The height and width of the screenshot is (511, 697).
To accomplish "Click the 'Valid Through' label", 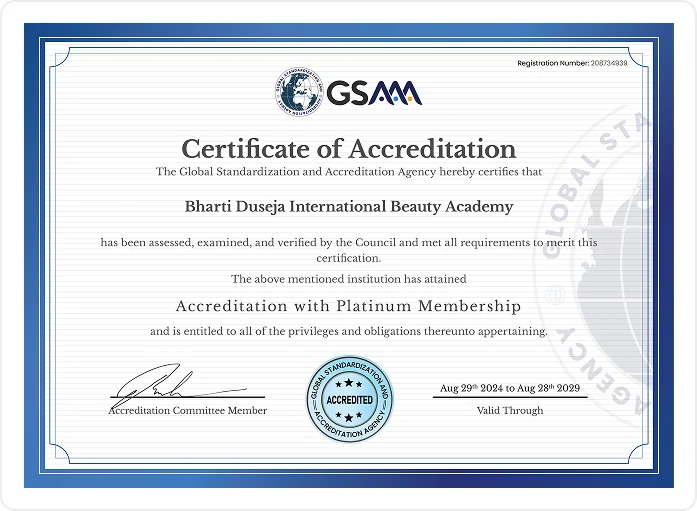I will (x=510, y=411).
